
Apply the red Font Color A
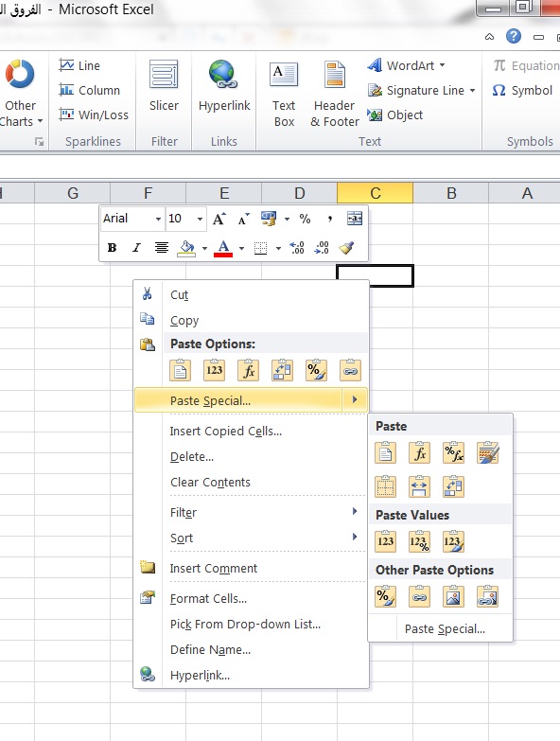point(223,248)
